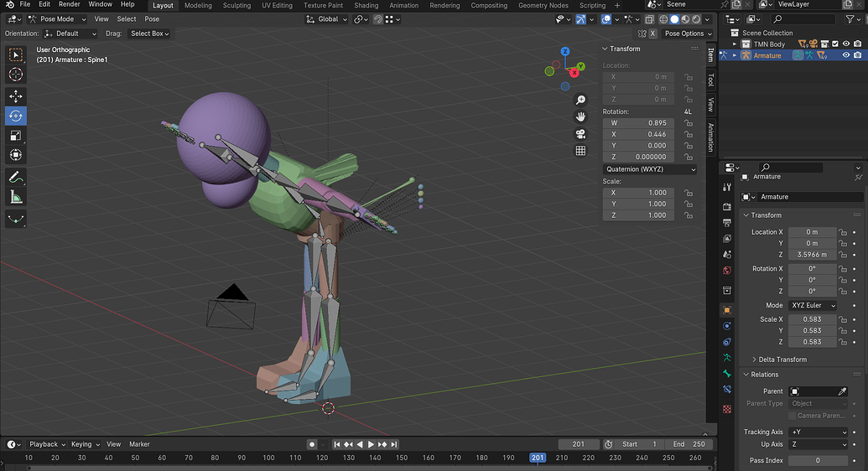The width and height of the screenshot is (868, 471).
Task: Activate the Annotate tool
Action: pos(15,177)
